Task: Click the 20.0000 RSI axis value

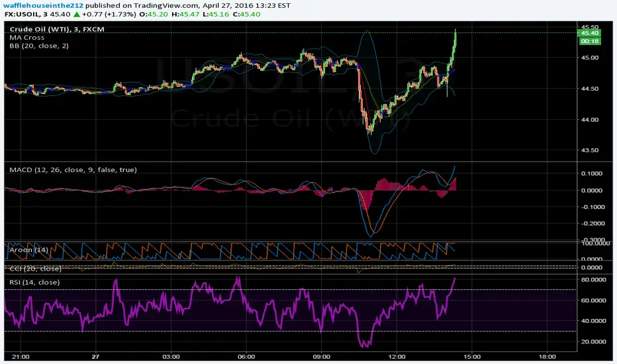Action: coord(593,341)
